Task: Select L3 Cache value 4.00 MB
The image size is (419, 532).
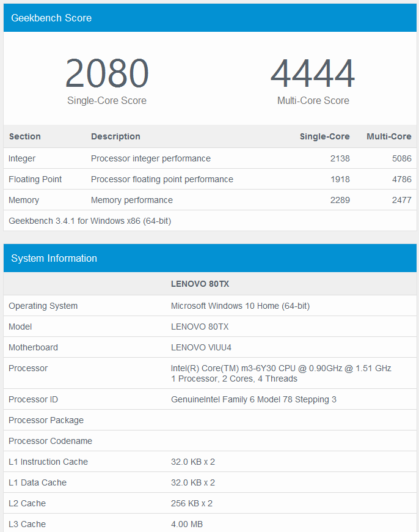Action: point(187,524)
